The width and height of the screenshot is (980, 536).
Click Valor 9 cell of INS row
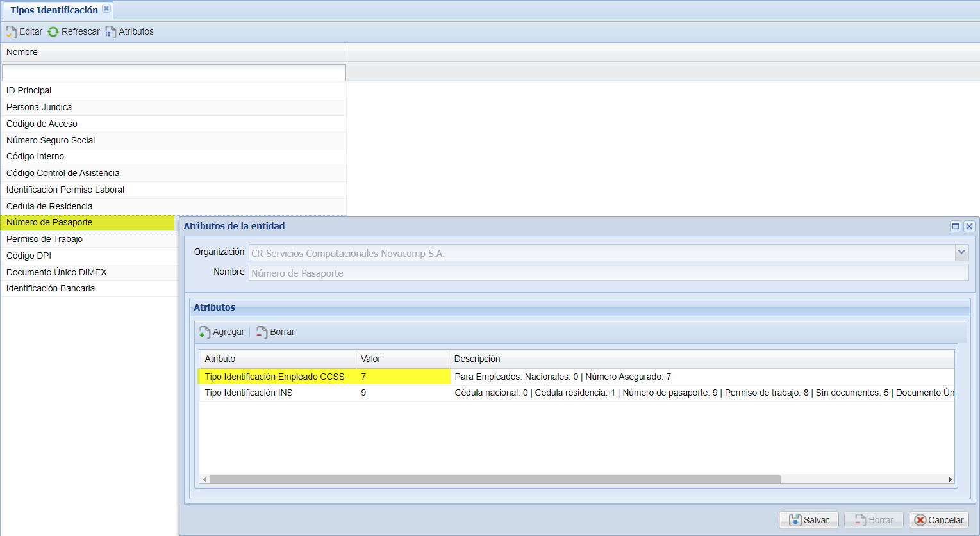pos(403,393)
